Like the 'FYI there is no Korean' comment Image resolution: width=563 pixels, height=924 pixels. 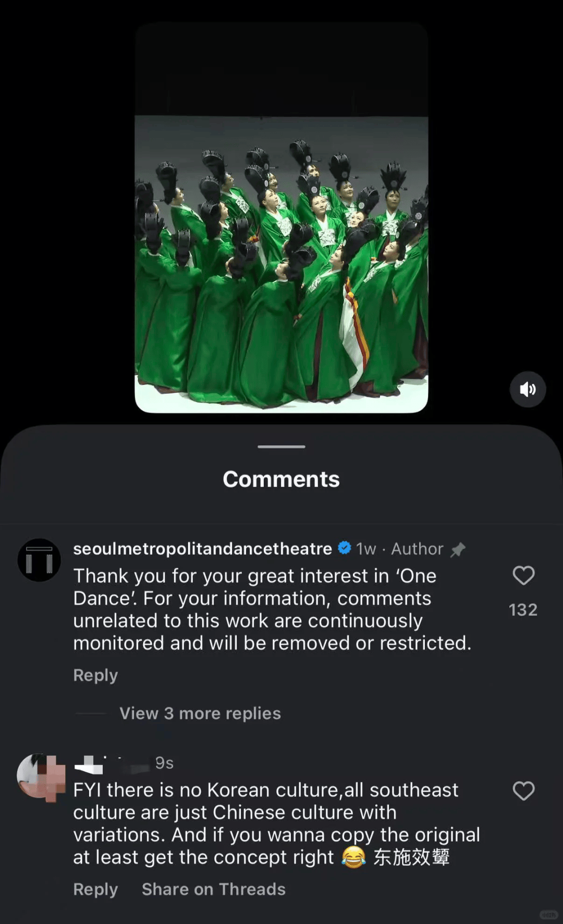pyautogui.click(x=523, y=791)
